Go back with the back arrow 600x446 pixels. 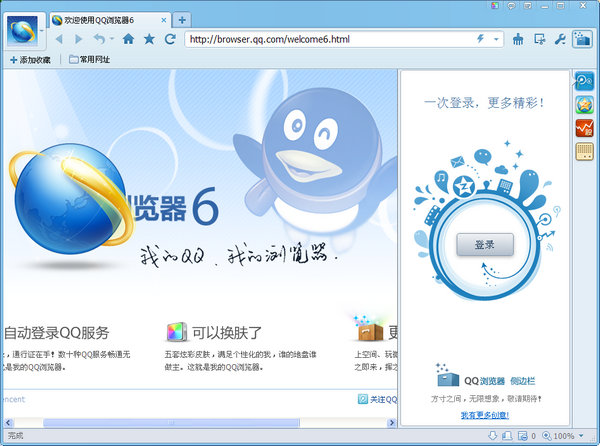click(x=59, y=39)
